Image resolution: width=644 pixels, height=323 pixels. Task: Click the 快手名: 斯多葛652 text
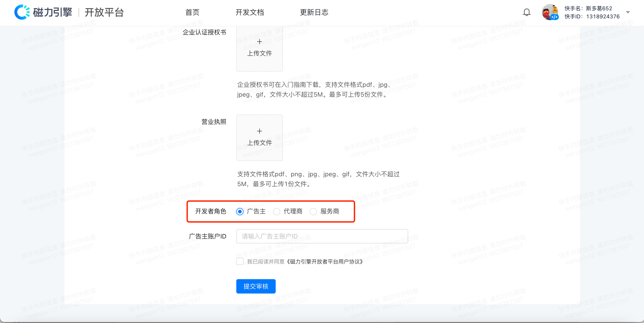coord(588,8)
